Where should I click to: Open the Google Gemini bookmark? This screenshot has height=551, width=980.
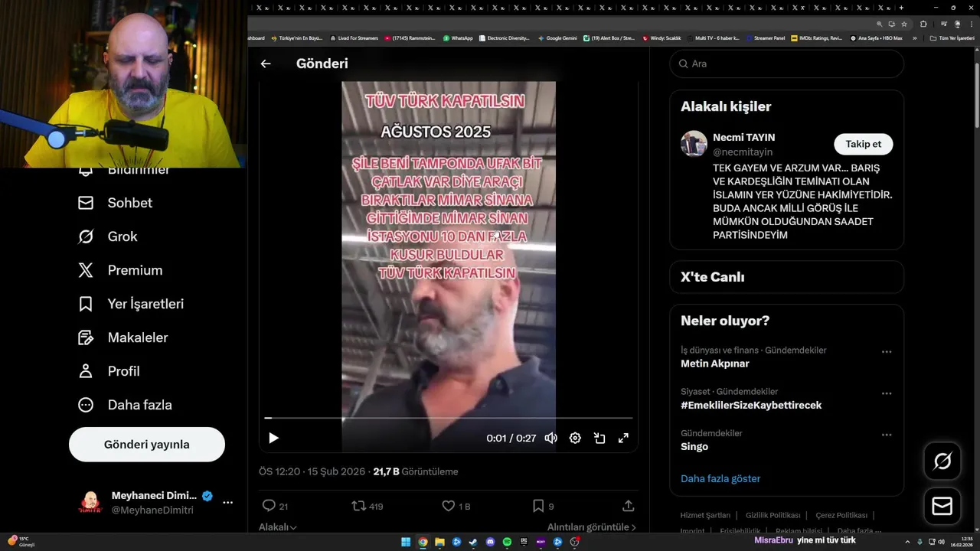point(557,37)
